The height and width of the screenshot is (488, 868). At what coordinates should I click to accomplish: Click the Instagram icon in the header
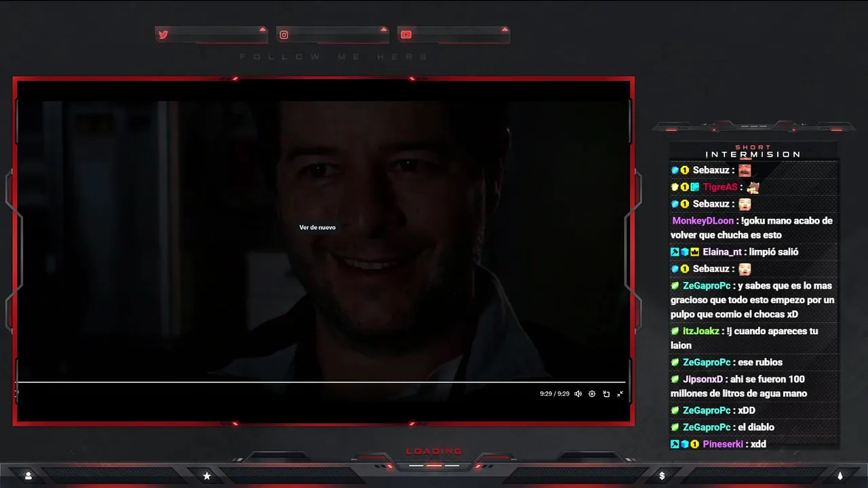284,35
